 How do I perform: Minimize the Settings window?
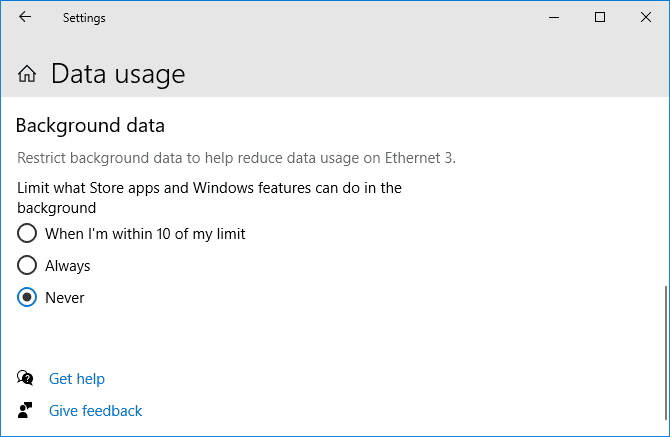click(554, 17)
